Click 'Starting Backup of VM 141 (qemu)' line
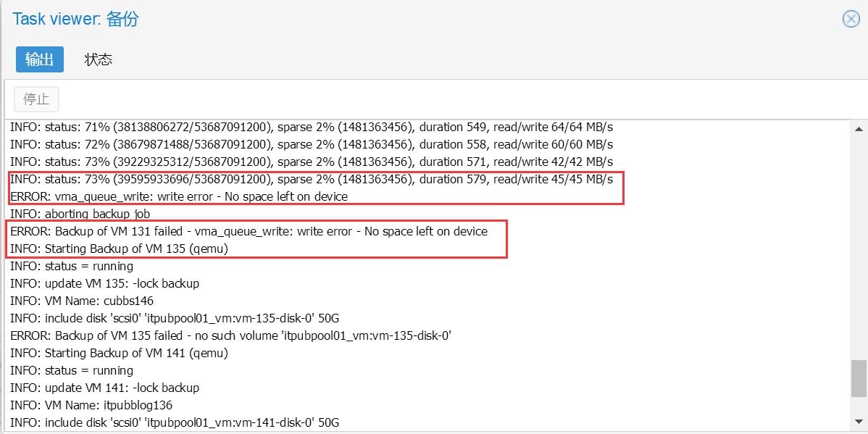Image resolution: width=868 pixels, height=434 pixels. coord(119,353)
